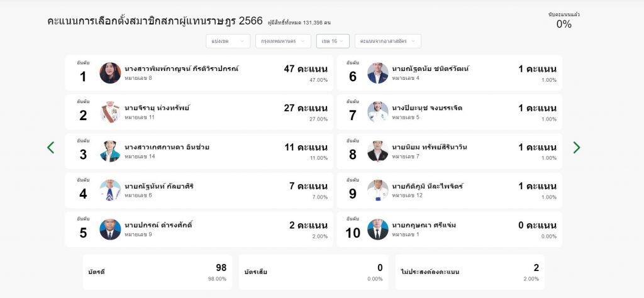Open the เขต 16 district dropdown

[x=333, y=41]
